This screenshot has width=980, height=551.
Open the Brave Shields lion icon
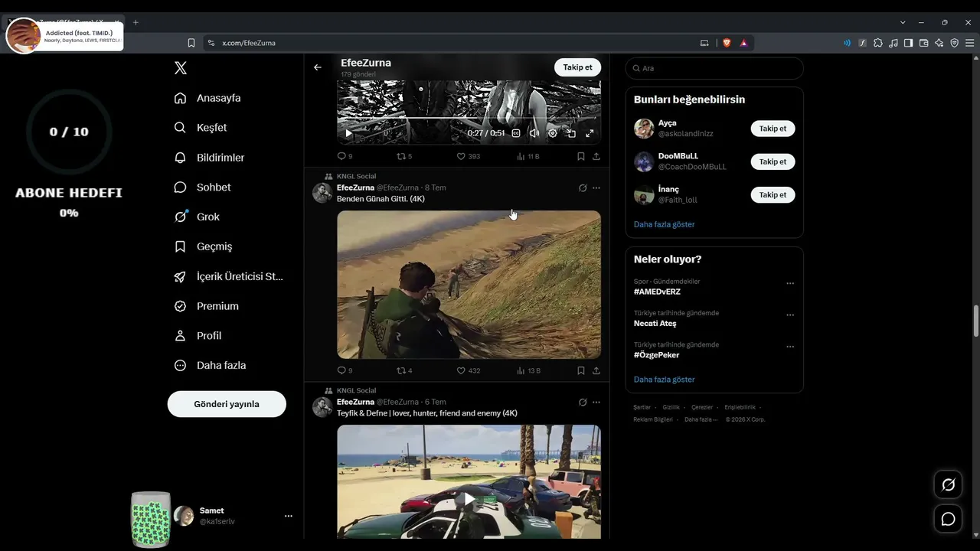(x=727, y=43)
